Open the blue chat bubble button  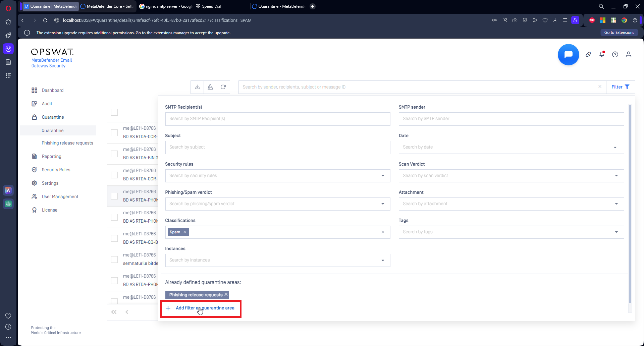click(568, 55)
